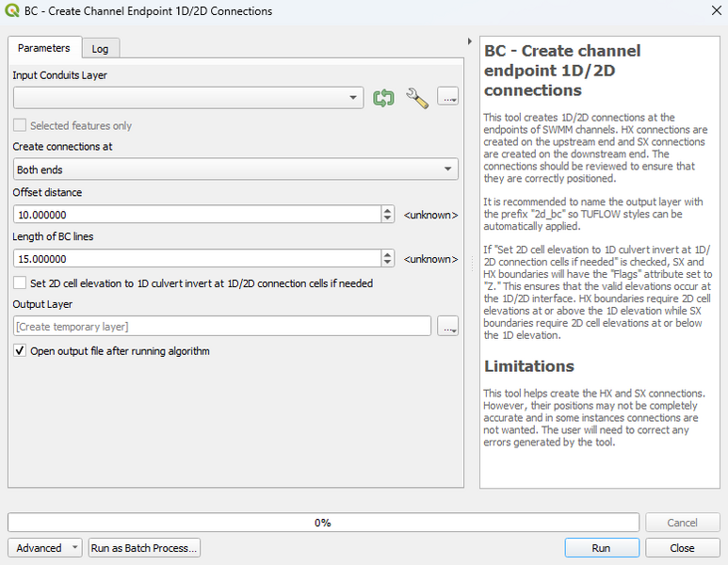Image resolution: width=728 pixels, height=565 pixels.
Task: Enable Set 2D cell elevation checkbox
Action: pos(20,282)
